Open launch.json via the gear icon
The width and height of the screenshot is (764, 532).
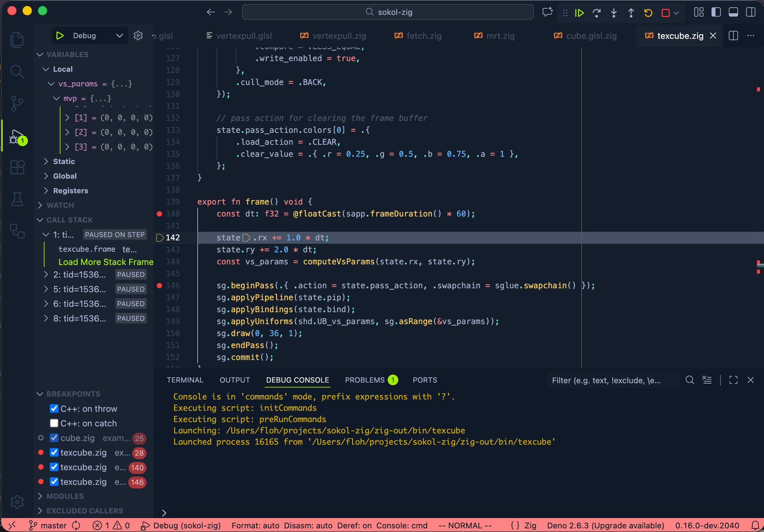click(x=138, y=35)
